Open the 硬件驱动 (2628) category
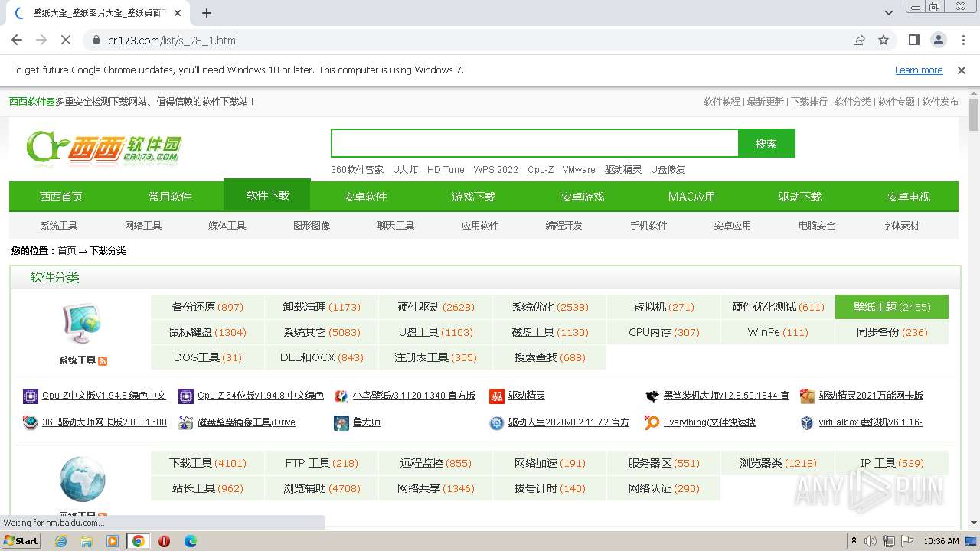980x551 pixels. (x=436, y=307)
